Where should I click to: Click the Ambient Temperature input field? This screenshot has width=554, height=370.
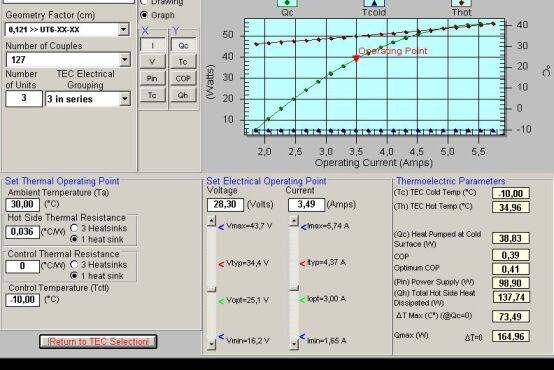tap(23, 204)
